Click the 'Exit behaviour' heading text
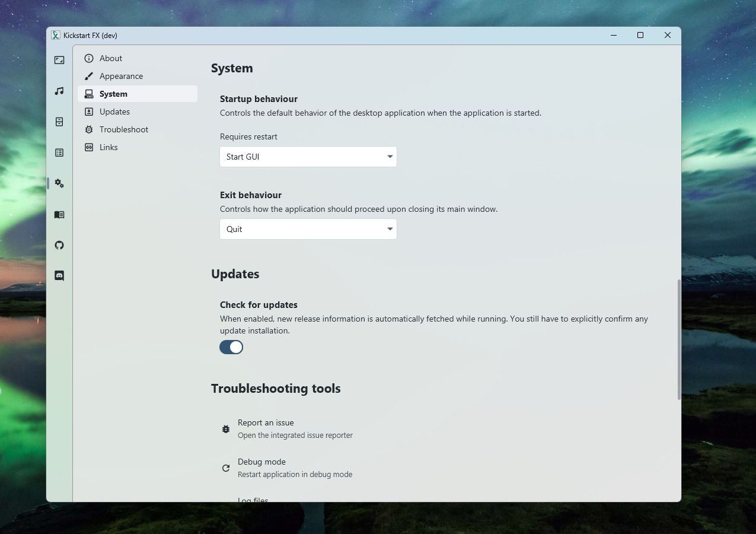Screen dimensions: 756x534 coord(251,195)
